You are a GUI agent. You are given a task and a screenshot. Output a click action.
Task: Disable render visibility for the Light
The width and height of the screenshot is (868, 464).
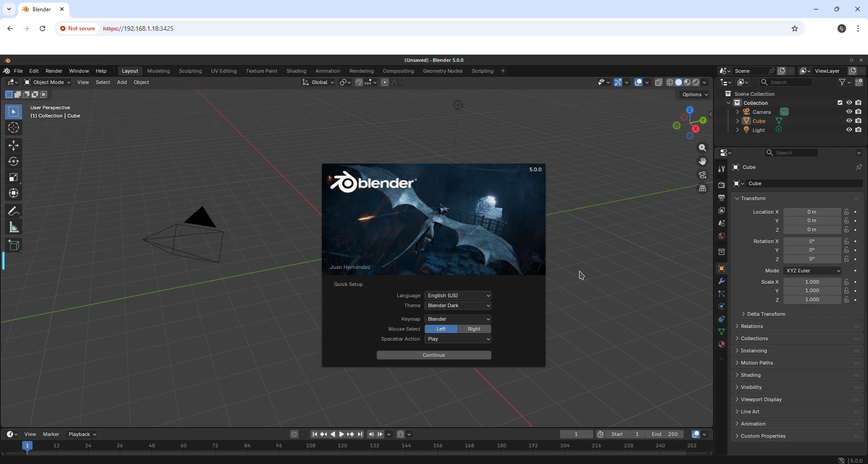click(x=859, y=130)
